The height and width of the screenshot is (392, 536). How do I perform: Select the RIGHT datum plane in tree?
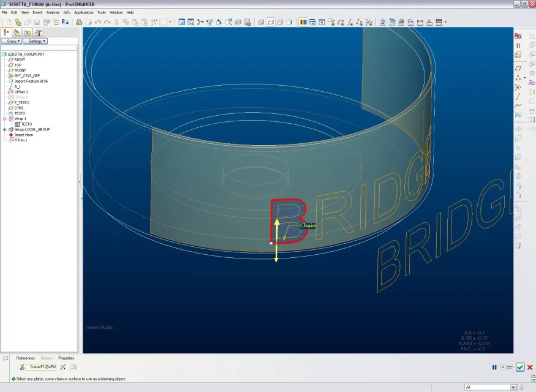[x=20, y=59]
